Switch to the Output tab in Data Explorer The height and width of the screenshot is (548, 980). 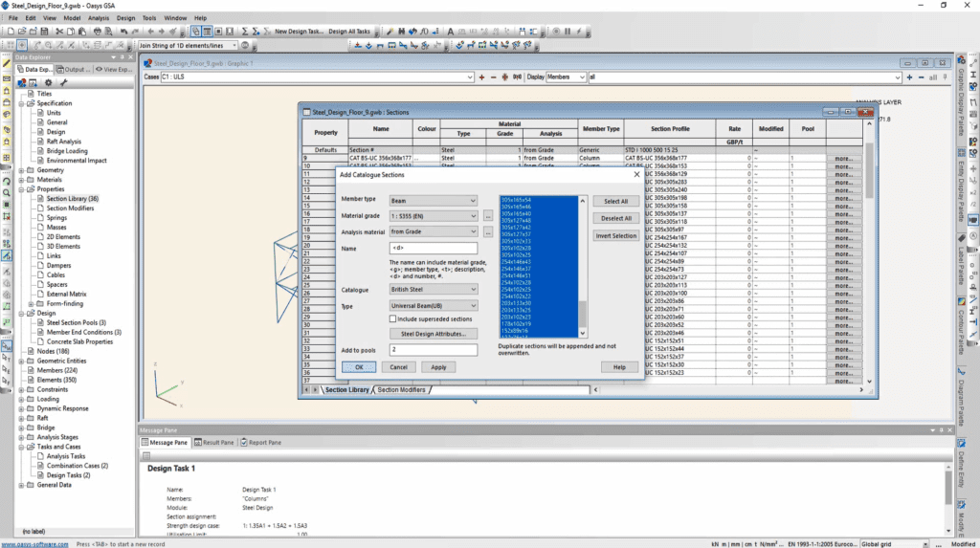[x=74, y=70]
